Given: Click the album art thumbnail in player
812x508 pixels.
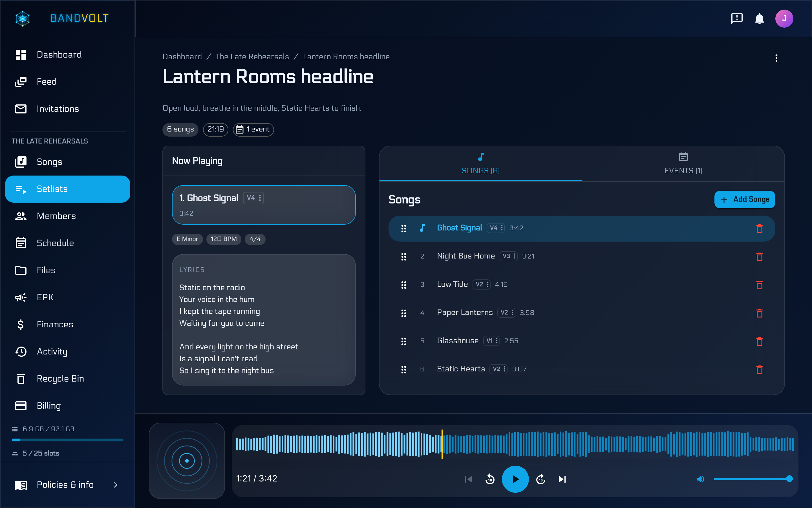Looking at the screenshot, I should pyautogui.click(x=187, y=461).
